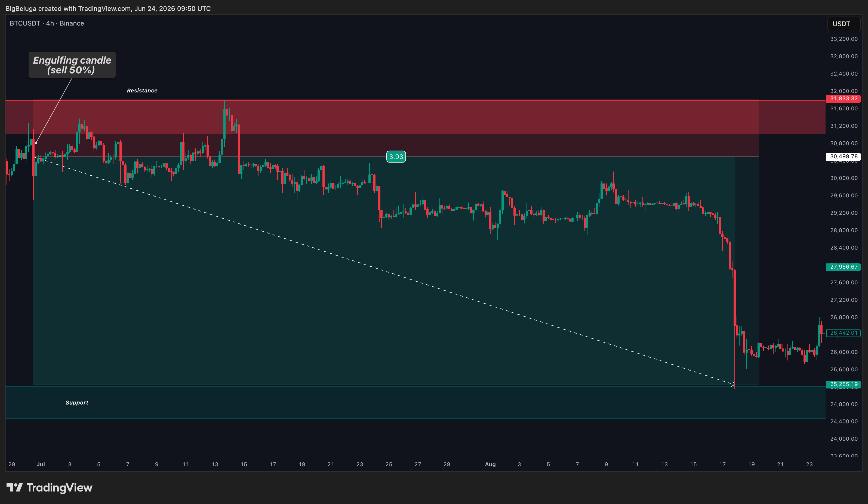
Task: Click the Resistance label
Action: click(x=142, y=91)
